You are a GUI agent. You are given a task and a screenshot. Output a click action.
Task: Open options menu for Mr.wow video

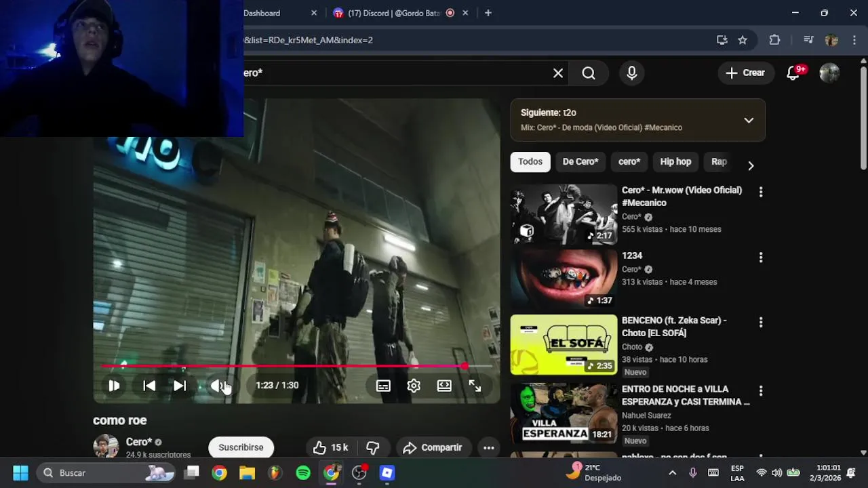click(x=761, y=192)
